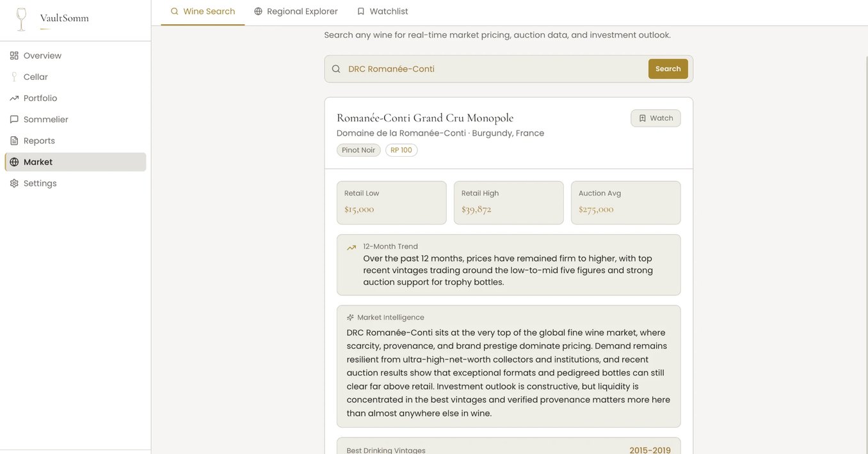Click the Settings gear icon
Viewport: 868px width, 454px height.
[14, 184]
